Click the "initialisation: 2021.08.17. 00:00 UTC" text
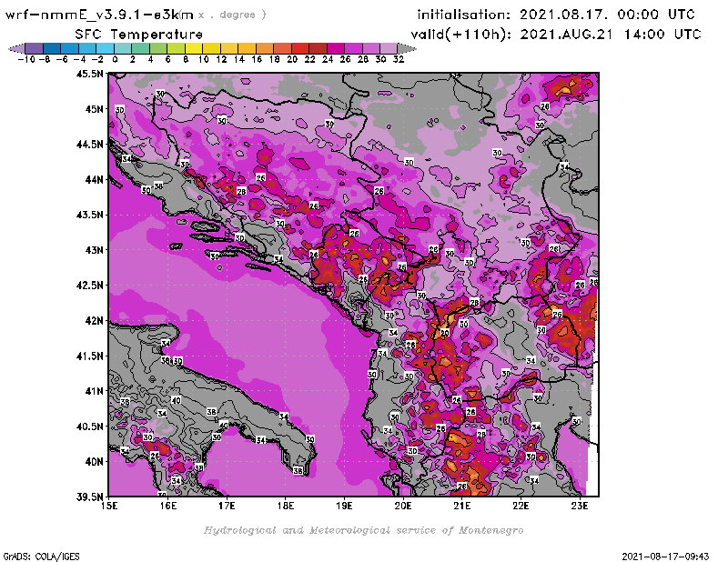This screenshot has width=728, height=562. 556,15
